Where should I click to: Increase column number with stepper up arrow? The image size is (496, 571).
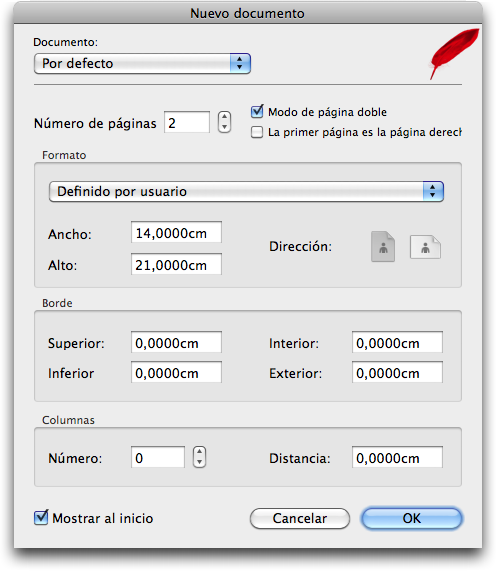click(199, 452)
